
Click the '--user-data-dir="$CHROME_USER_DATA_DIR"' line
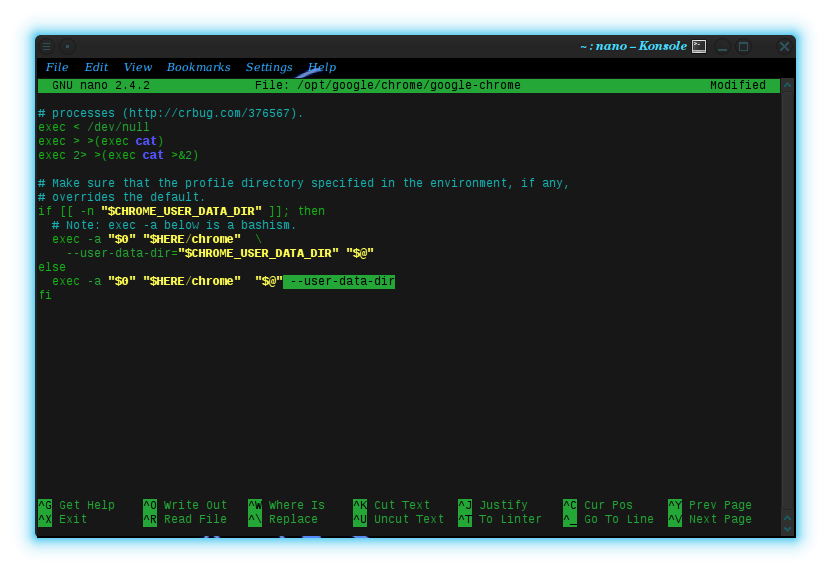(220, 253)
